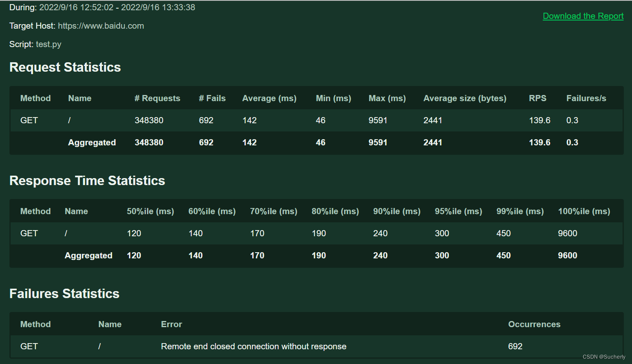This screenshot has height=364, width=632.
Task: Click the Failures/s column header
Action: click(x=586, y=98)
